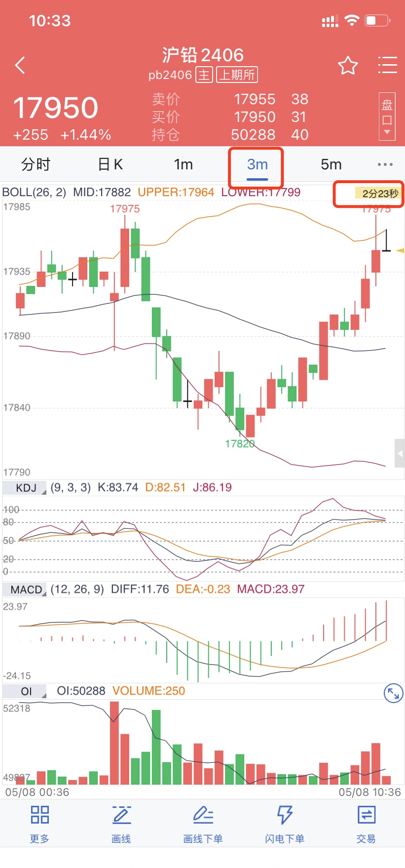Open the list menu icon

coord(387,65)
